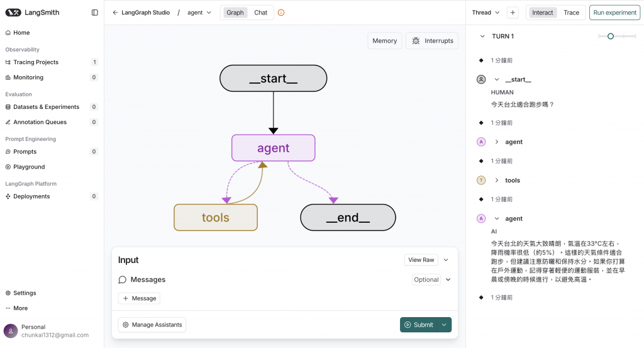Expand the tools step
The image size is (644, 348).
click(x=497, y=180)
